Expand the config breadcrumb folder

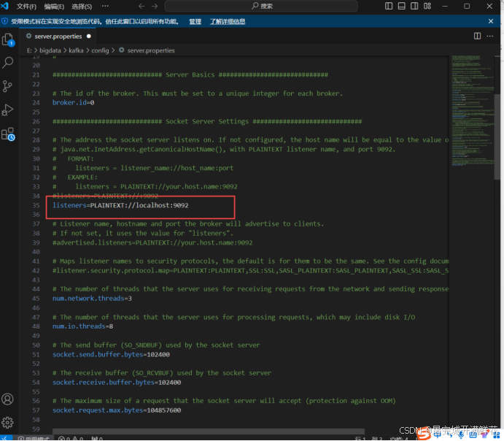click(100, 50)
